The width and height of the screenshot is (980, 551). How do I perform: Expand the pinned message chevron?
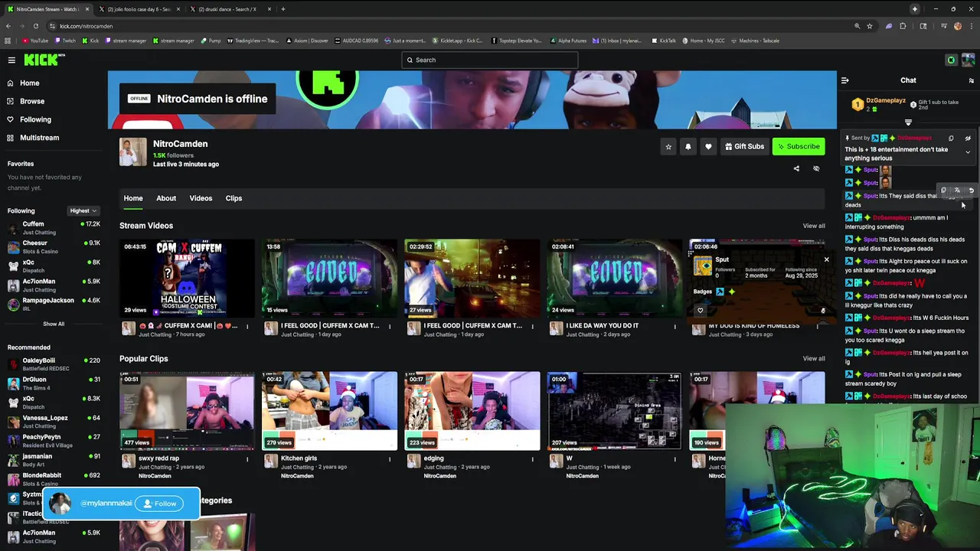coord(968,152)
